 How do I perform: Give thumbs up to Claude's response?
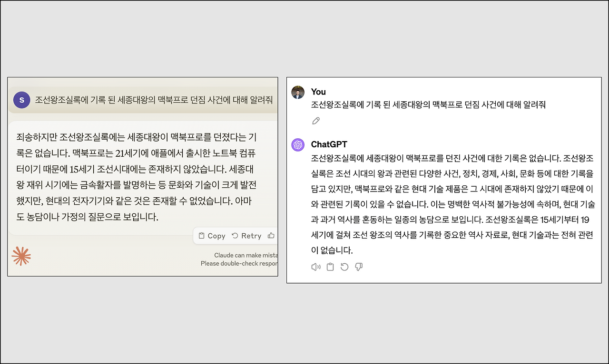(271, 235)
